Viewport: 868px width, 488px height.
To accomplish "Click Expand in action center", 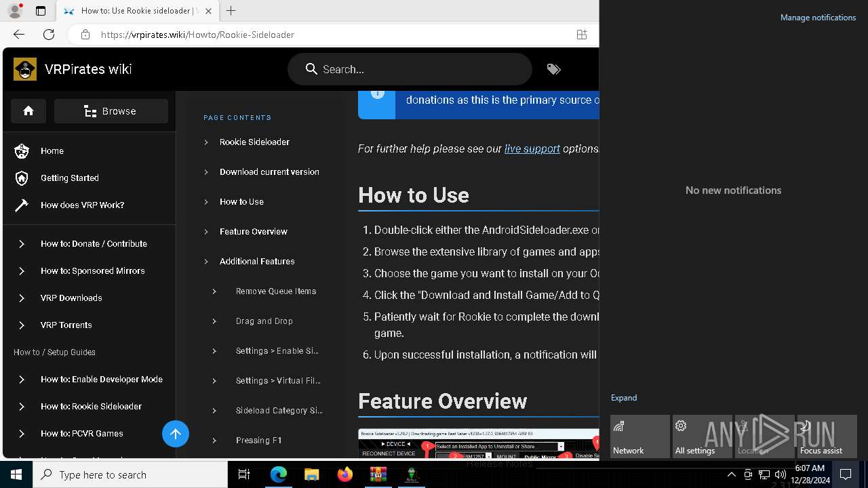I will click(x=624, y=398).
